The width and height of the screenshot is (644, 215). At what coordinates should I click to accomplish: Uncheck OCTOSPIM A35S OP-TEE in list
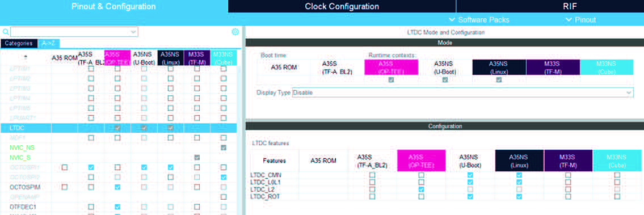117,187
